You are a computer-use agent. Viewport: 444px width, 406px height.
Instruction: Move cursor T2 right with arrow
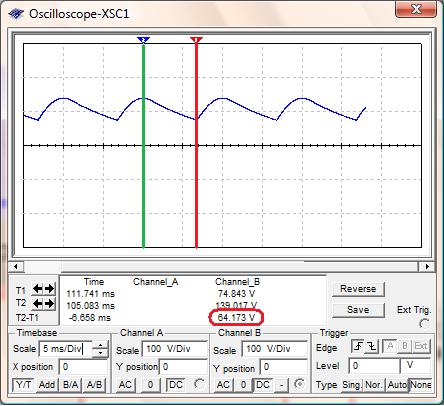[50, 303]
